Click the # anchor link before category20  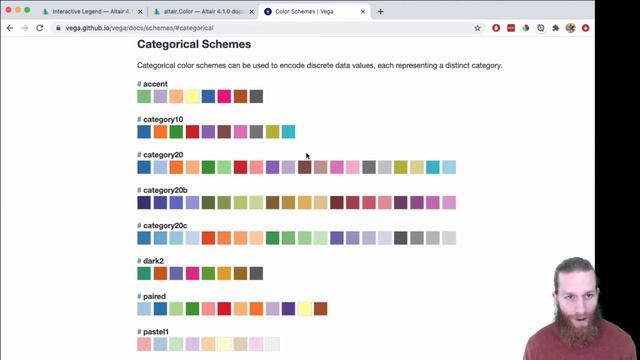coord(139,155)
